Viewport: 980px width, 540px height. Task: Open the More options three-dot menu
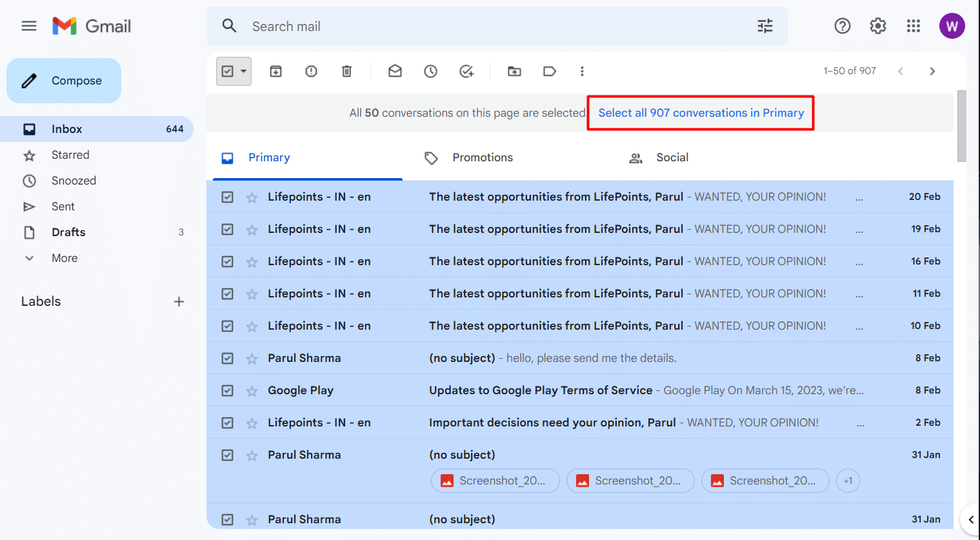pyautogui.click(x=582, y=71)
